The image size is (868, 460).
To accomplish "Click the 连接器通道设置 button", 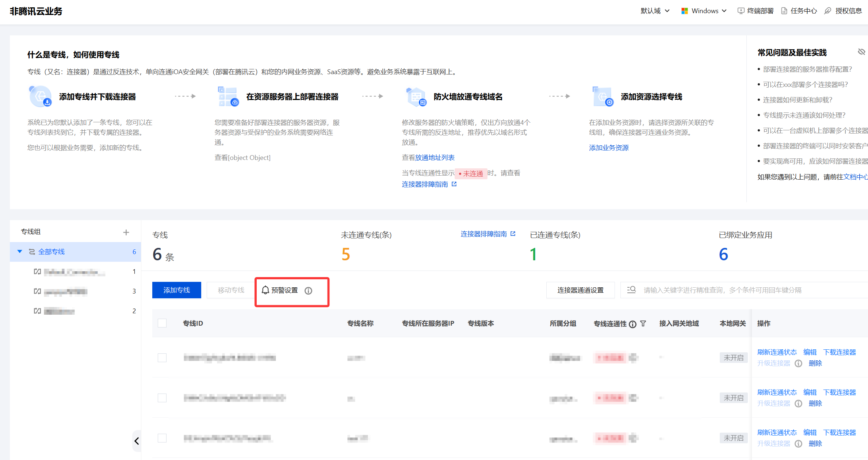I will coord(580,290).
